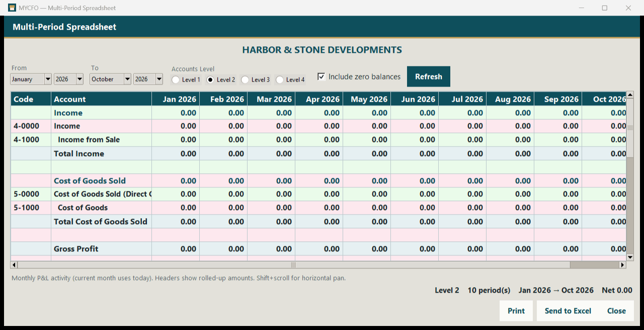
Task: Click the Aug 2026 column header
Action: coord(510,99)
